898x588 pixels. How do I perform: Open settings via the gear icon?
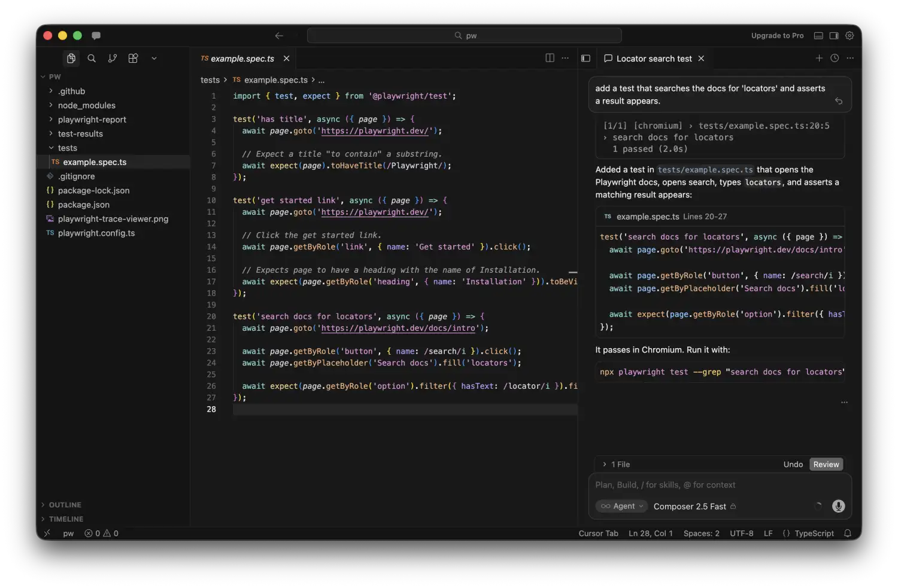850,35
